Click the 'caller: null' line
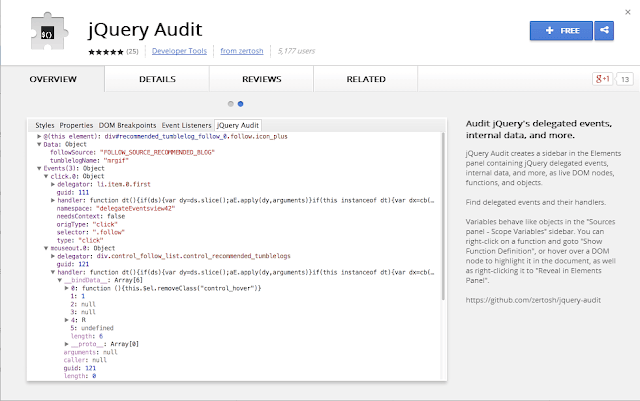Screen dimensions: 640x401 (x=85, y=360)
